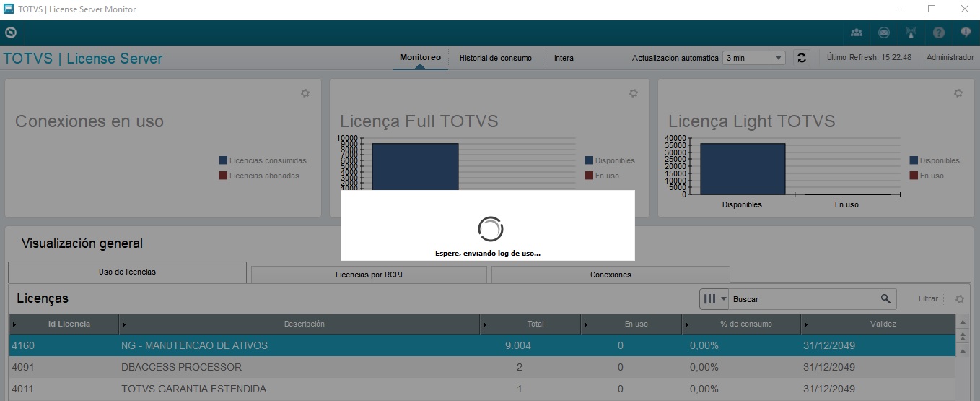980x401 pixels.
Task: Jump to top with the first-row grid arrow
Action: (962, 323)
